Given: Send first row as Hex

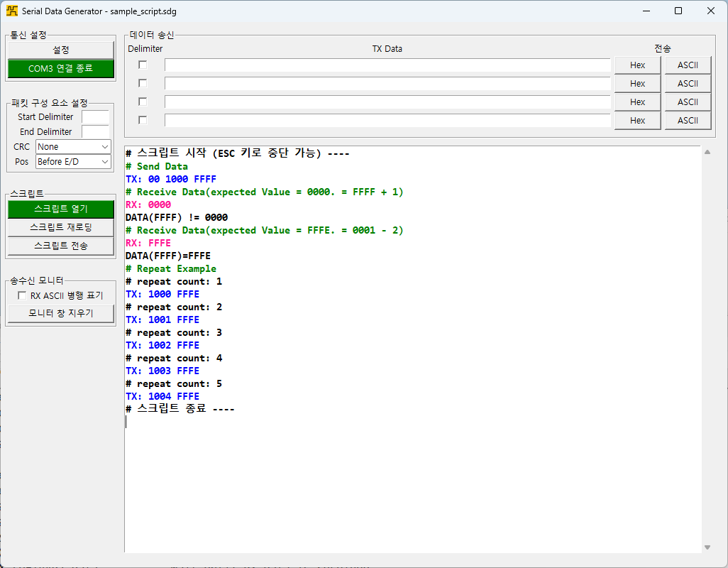Looking at the screenshot, I should pyautogui.click(x=637, y=65).
